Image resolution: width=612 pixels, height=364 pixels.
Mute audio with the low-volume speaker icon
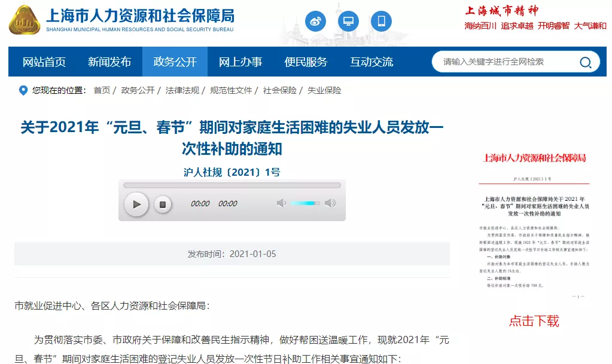281,203
